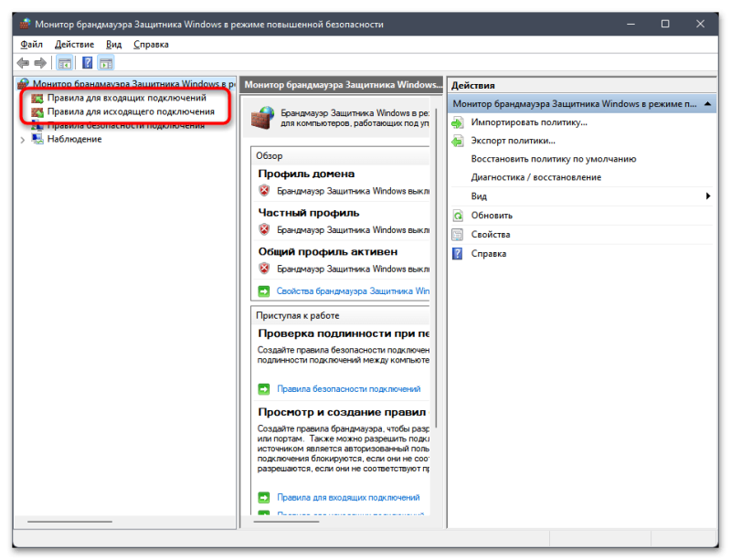Select Правила безопасности подключения in the tree
This screenshot has height=560, width=731.
(x=126, y=125)
